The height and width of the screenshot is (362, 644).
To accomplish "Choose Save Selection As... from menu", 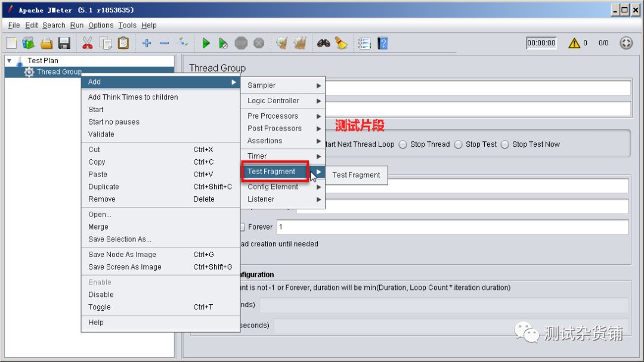I will (x=160, y=239).
